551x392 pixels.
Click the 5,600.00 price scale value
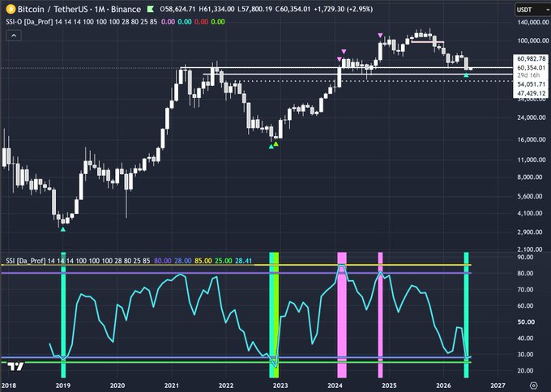click(x=532, y=196)
